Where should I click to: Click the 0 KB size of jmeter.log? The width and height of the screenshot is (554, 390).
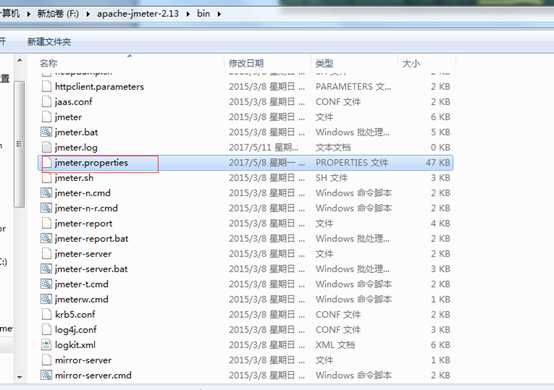pos(440,148)
